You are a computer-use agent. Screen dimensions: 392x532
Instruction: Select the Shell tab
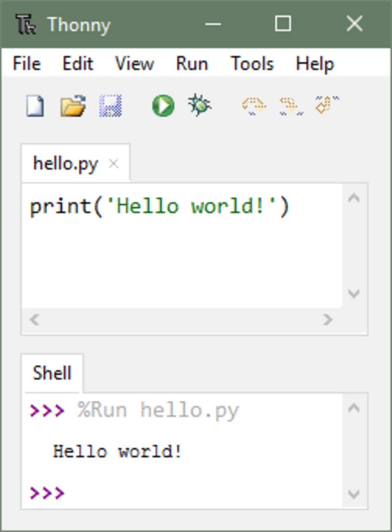tap(52, 372)
